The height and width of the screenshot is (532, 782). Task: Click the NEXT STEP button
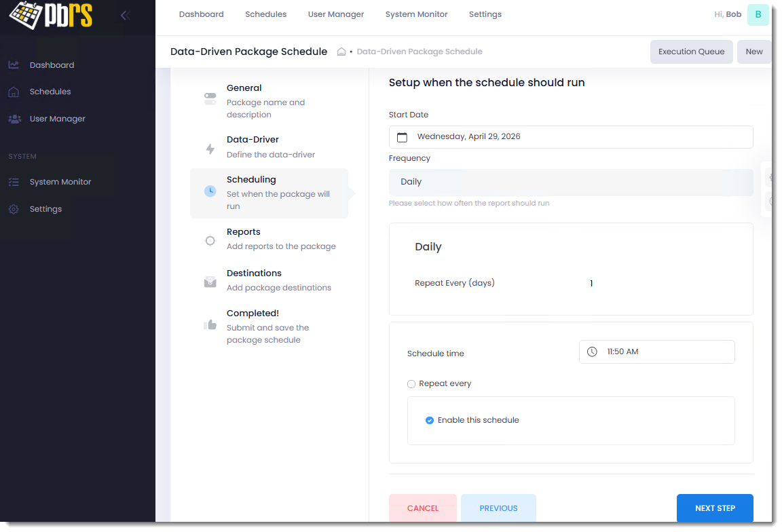click(714, 508)
